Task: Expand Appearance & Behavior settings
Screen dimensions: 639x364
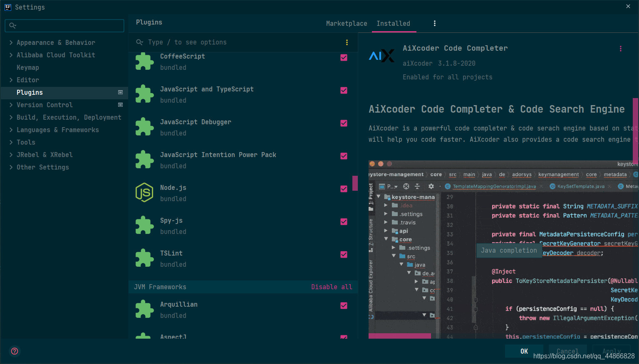Action: (11, 42)
